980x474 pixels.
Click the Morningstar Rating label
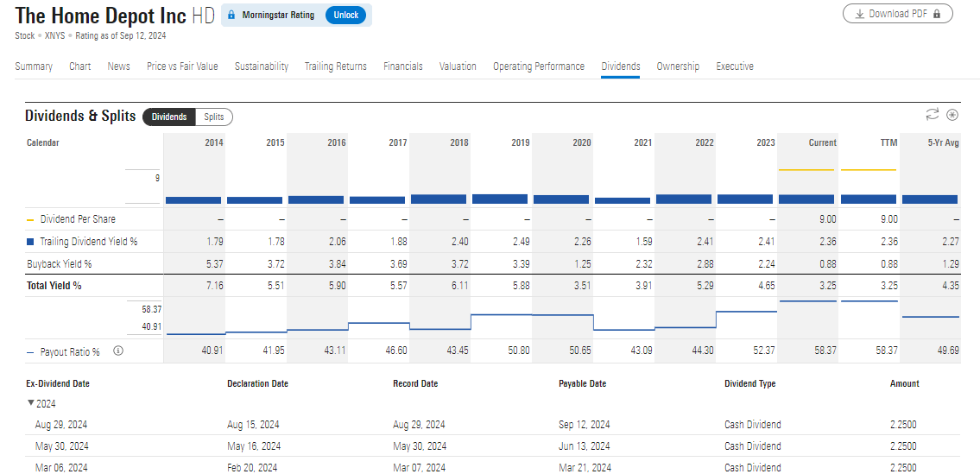(x=278, y=15)
